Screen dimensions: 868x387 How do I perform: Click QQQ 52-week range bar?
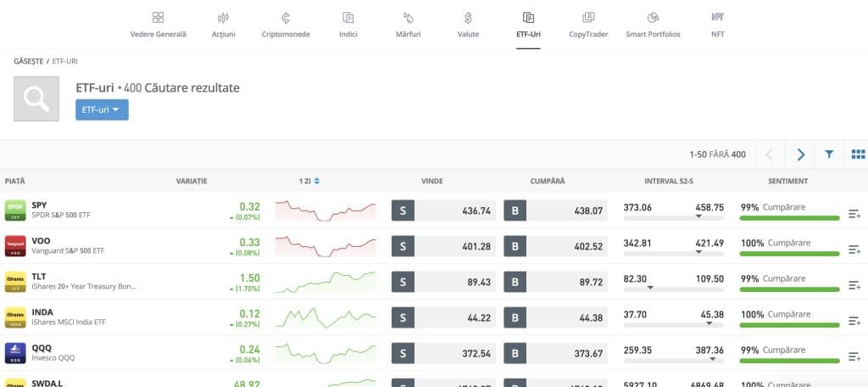[x=673, y=360]
